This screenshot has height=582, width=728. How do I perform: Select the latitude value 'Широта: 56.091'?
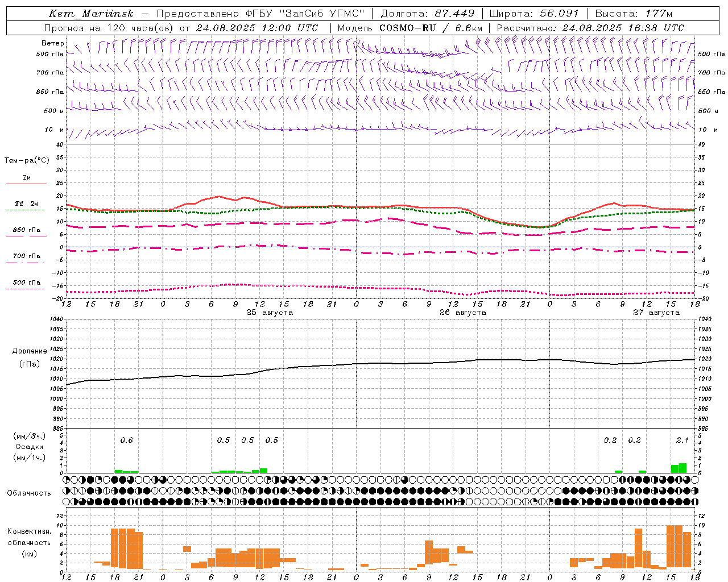coord(534,14)
